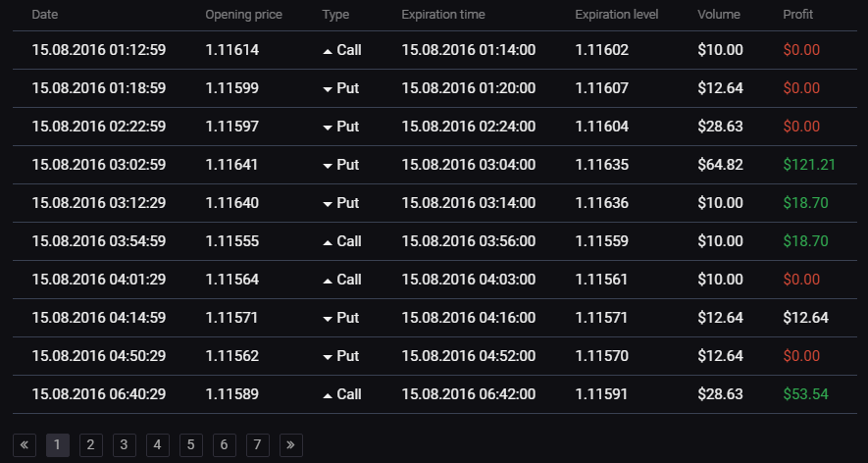Image resolution: width=868 pixels, height=463 pixels.
Task: Click the Put down-arrow in 01:18:59 row
Action: 328,89
